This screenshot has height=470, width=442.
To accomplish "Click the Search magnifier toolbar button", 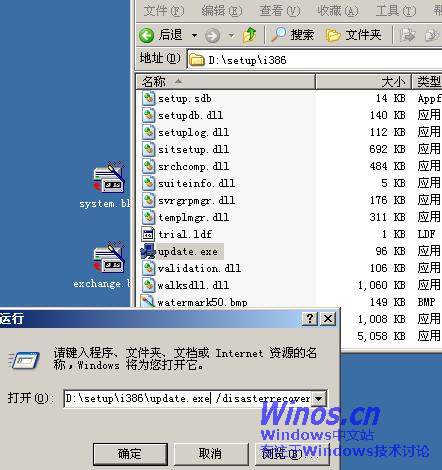I will click(x=292, y=35).
